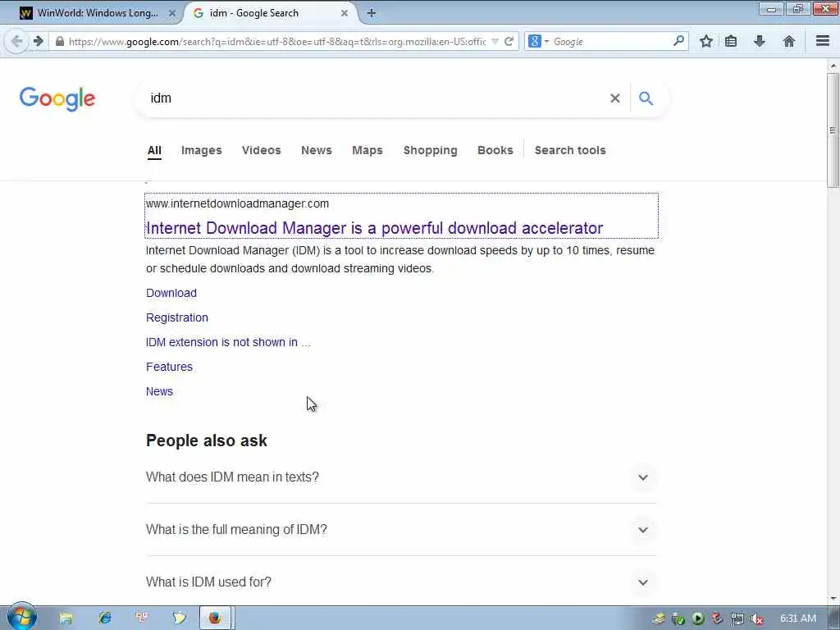Open the Features sitelink
The image size is (840, 630).
[x=169, y=367]
